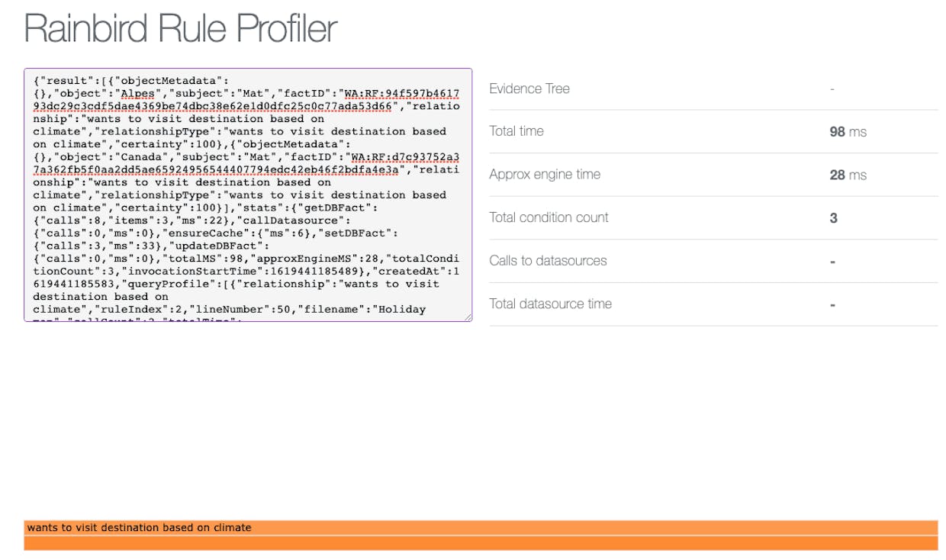Click the 98 ms total time value
Image resolution: width=946 pixels, height=560 pixels.
848,132
